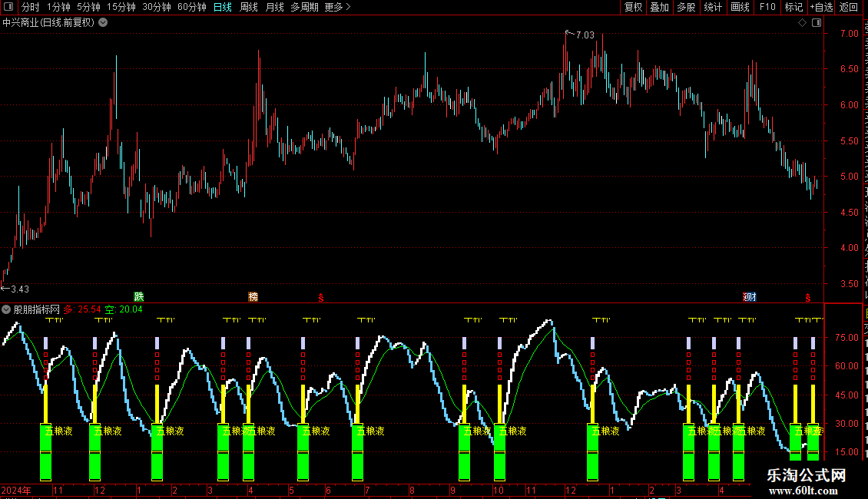Image resolution: width=868 pixels, height=499 pixels.
Task: Click the 多: 25.54 indicator value
Action: 82,310
